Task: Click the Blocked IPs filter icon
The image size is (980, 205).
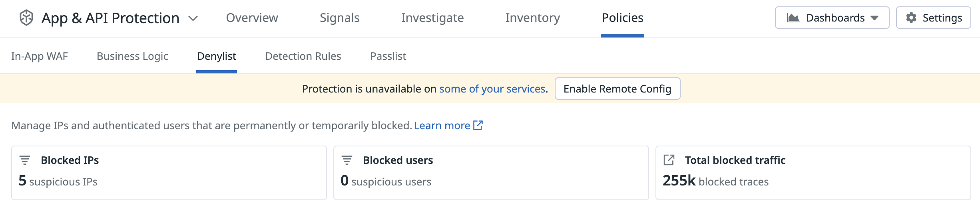Action: click(x=25, y=160)
